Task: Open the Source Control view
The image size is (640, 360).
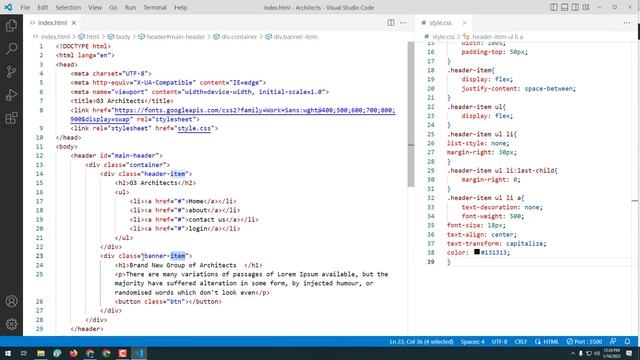Action: tap(11, 72)
